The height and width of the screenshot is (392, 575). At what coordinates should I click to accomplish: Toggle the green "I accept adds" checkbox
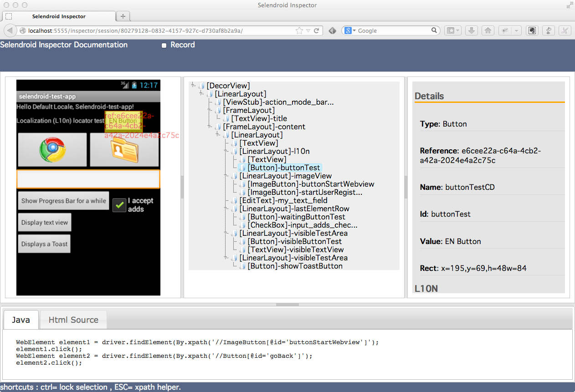click(119, 205)
